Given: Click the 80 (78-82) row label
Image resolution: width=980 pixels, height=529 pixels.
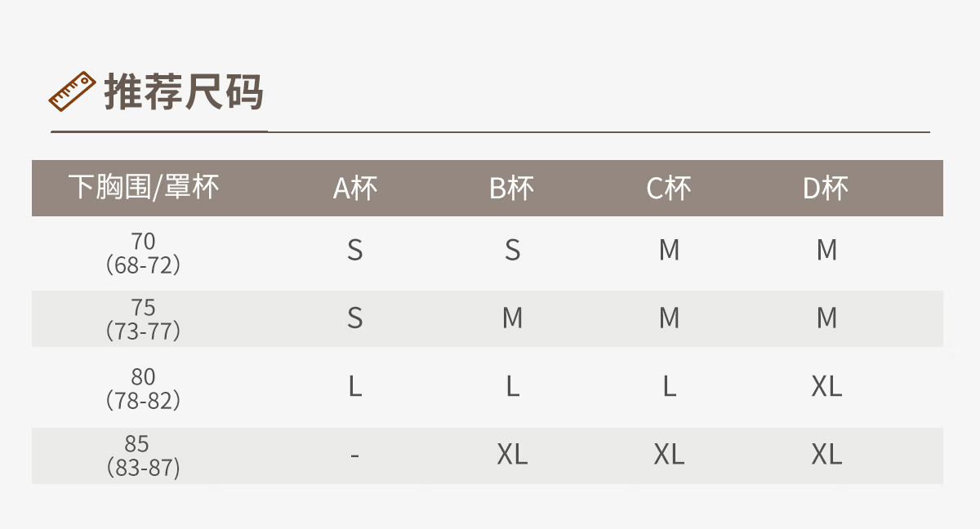Looking at the screenshot, I should pyautogui.click(x=143, y=388).
